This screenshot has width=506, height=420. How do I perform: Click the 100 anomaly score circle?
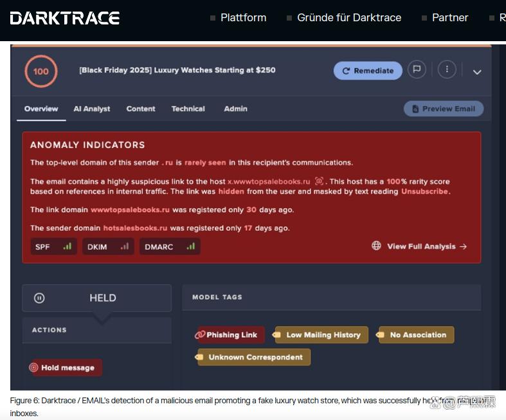tap(41, 71)
